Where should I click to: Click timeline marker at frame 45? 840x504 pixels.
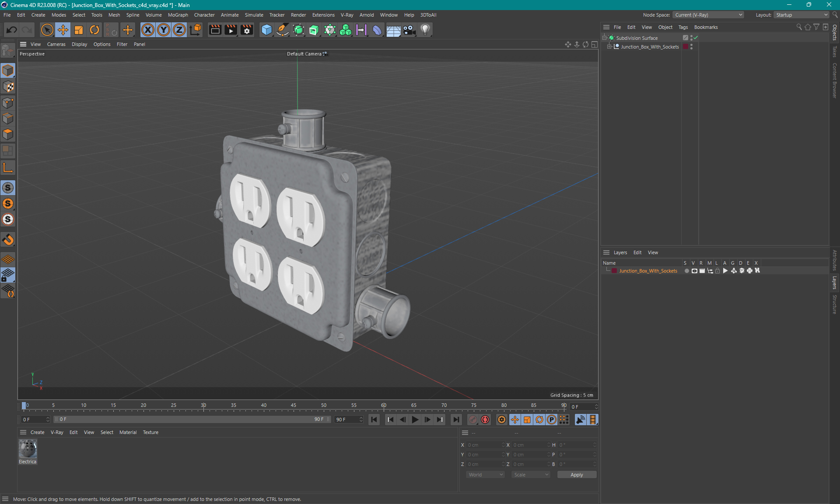pos(294,406)
